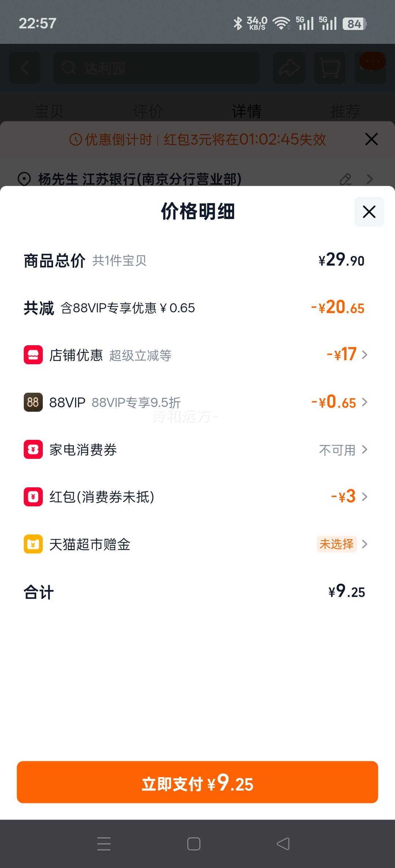Switch to the 详情 tab

pyautogui.click(x=247, y=111)
